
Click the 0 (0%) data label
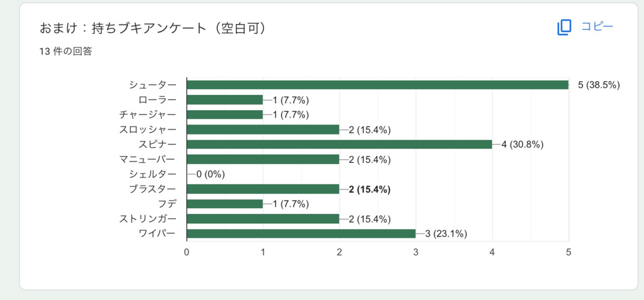pos(210,174)
